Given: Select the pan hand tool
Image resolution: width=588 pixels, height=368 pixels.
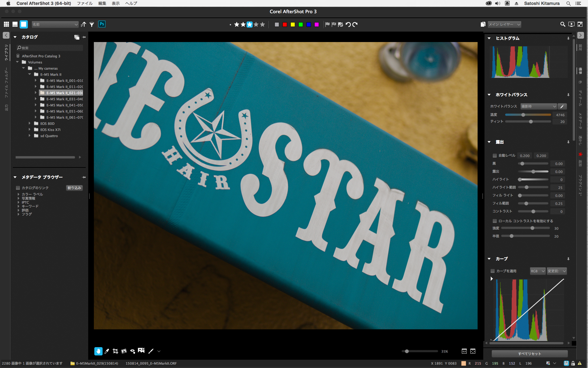Looking at the screenshot, I should [98, 351].
